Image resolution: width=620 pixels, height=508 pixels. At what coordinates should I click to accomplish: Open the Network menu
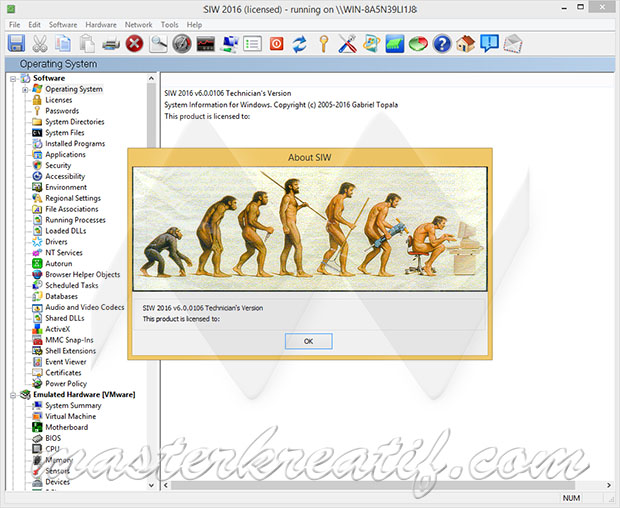pos(138,25)
